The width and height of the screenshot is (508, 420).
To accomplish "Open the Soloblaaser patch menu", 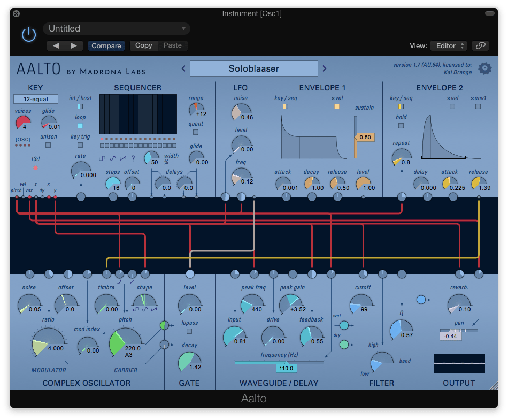I will 253,68.
